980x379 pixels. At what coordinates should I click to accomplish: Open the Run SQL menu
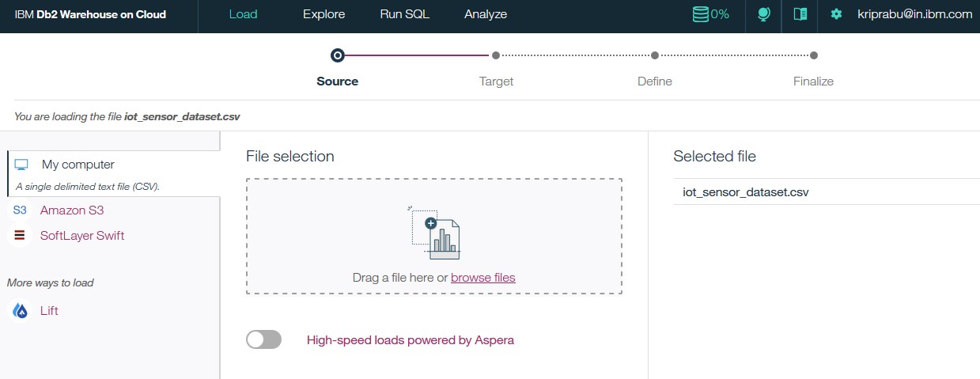404,14
